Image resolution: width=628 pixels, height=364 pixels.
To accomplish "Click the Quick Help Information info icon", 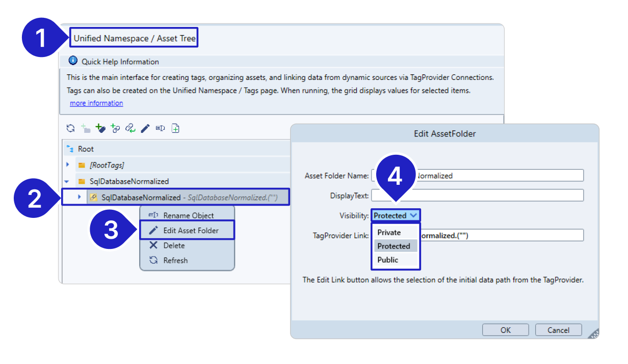I will click(x=73, y=61).
